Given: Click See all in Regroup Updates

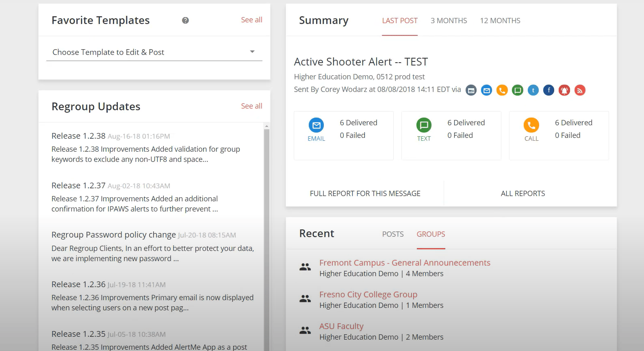Looking at the screenshot, I should (x=252, y=106).
